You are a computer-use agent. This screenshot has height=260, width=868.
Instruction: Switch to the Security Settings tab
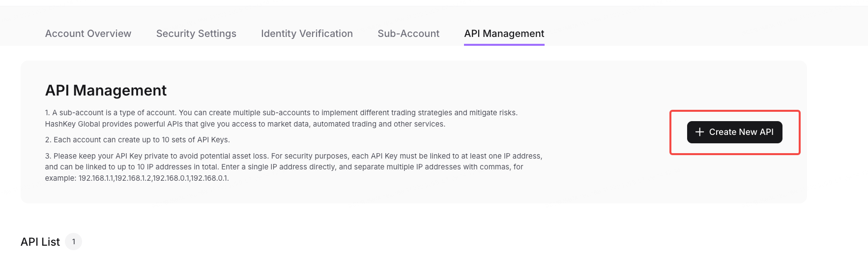pyautogui.click(x=196, y=33)
